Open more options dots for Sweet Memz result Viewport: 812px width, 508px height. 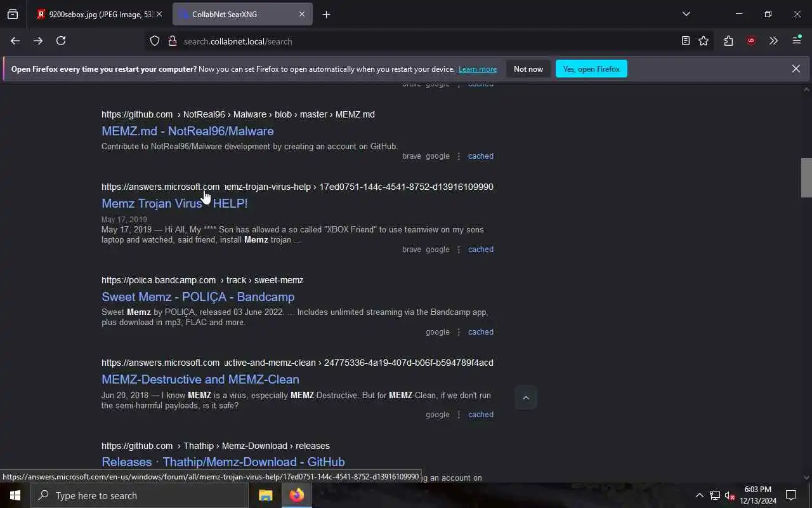(x=459, y=332)
